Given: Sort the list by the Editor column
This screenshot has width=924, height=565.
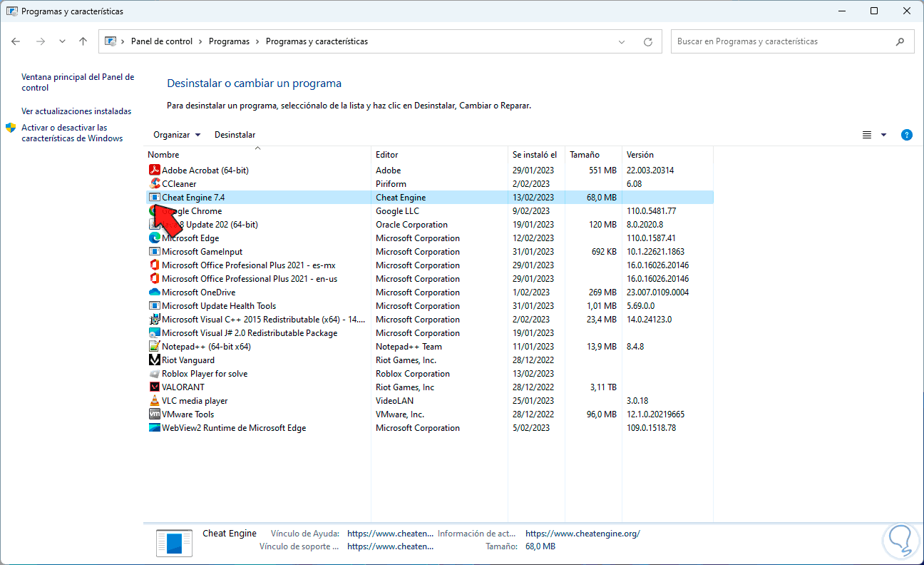Looking at the screenshot, I should pyautogui.click(x=387, y=155).
